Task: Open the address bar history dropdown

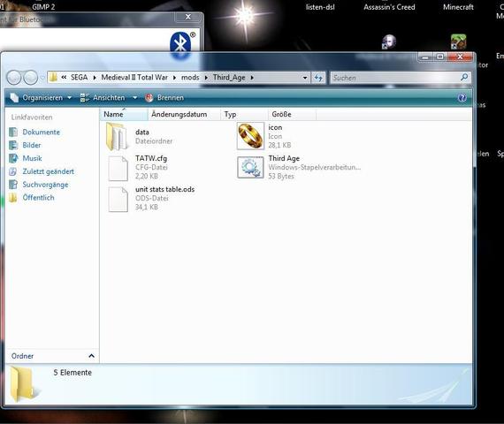Action: [x=305, y=78]
